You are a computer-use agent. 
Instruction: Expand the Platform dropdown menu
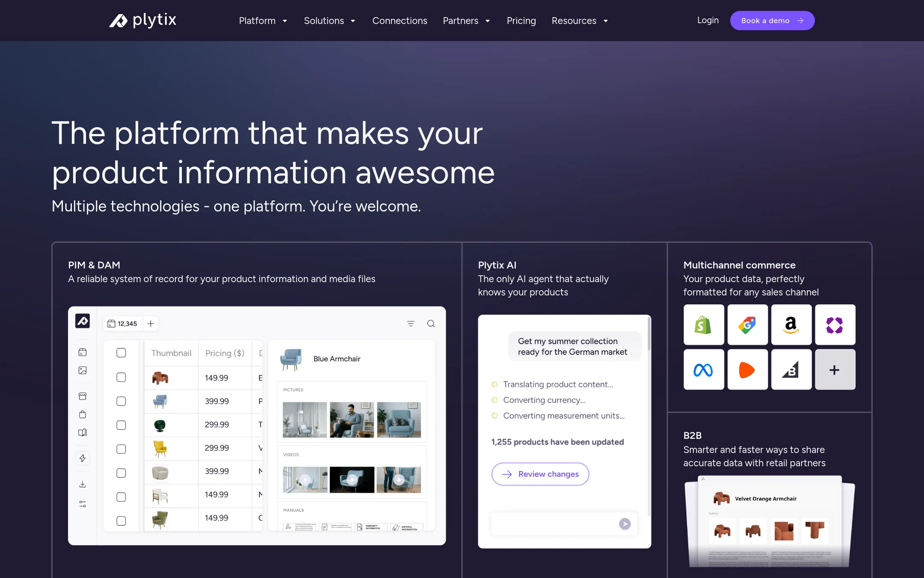click(263, 21)
